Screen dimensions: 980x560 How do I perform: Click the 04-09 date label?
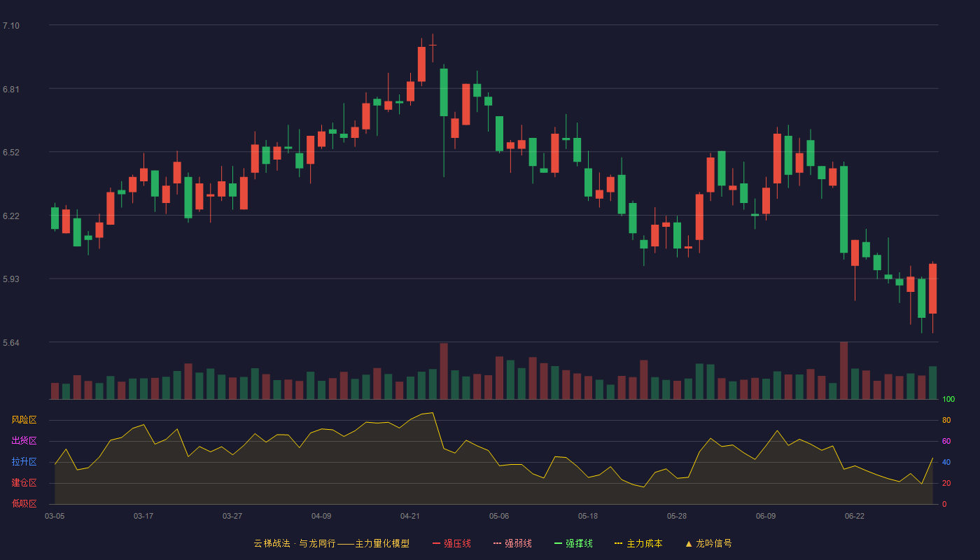click(x=321, y=516)
